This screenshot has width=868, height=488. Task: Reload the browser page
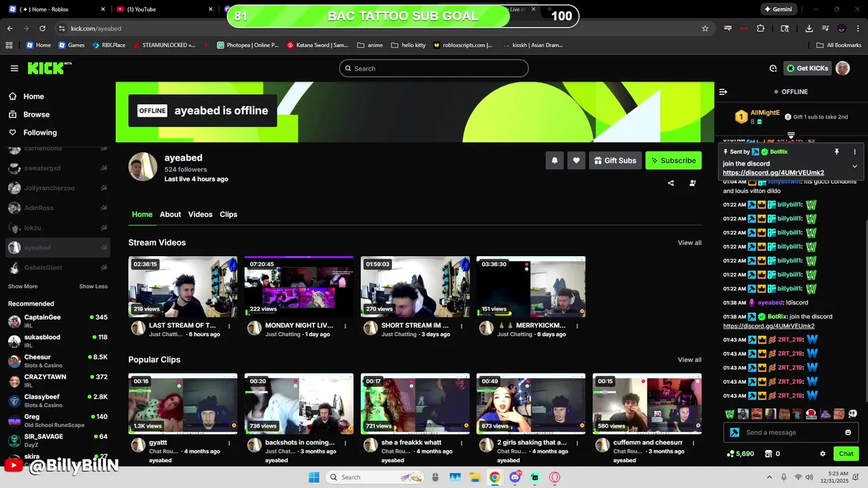point(42,28)
